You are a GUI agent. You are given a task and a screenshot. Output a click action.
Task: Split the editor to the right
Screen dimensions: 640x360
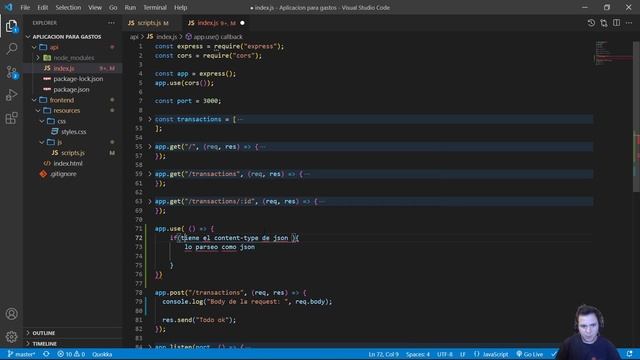tap(616, 23)
